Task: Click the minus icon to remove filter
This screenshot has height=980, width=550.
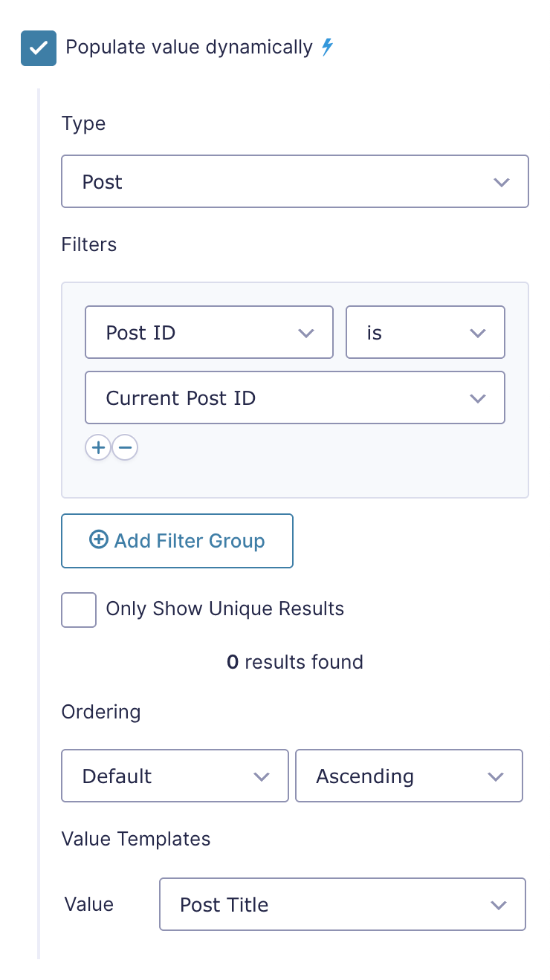Action: point(125,447)
